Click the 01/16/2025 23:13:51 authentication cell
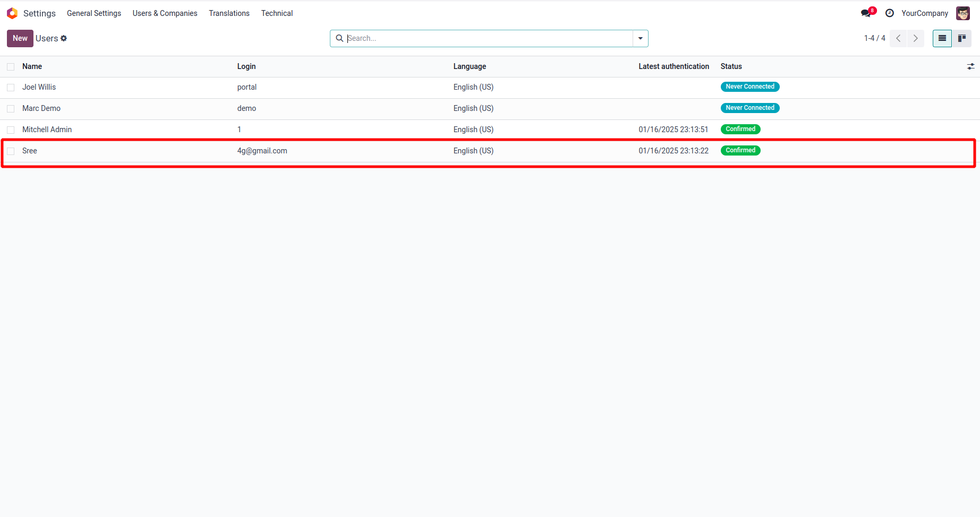 pos(674,130)
